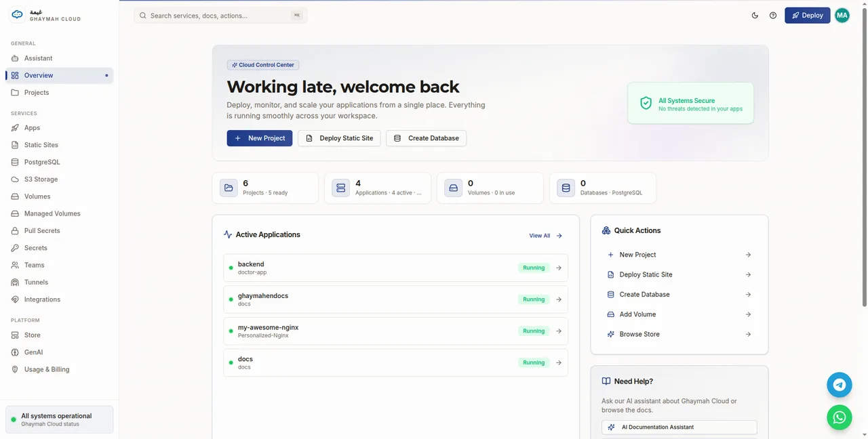Choose New Project in Quick Actions
This screenshot has height=439, width=868.
679,255
